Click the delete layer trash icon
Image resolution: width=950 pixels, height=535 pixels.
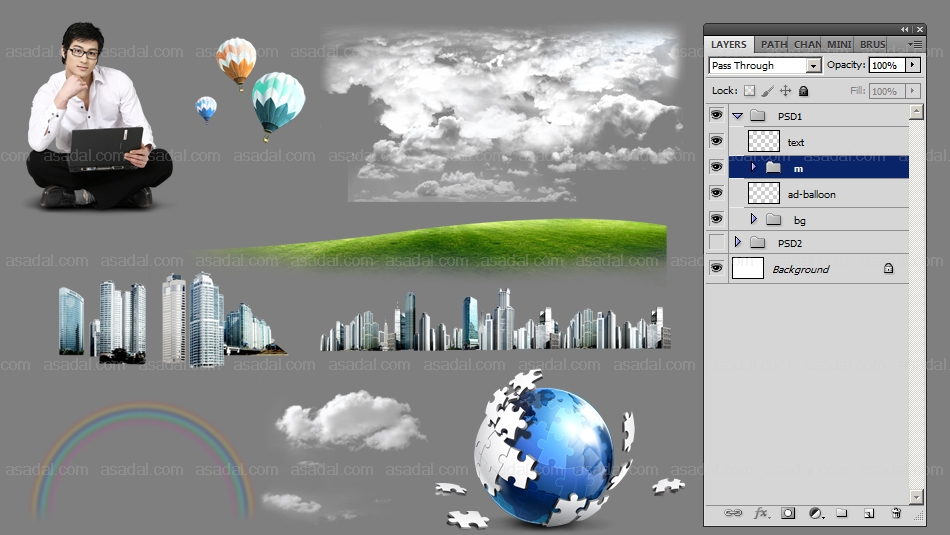tap(896, 513)
